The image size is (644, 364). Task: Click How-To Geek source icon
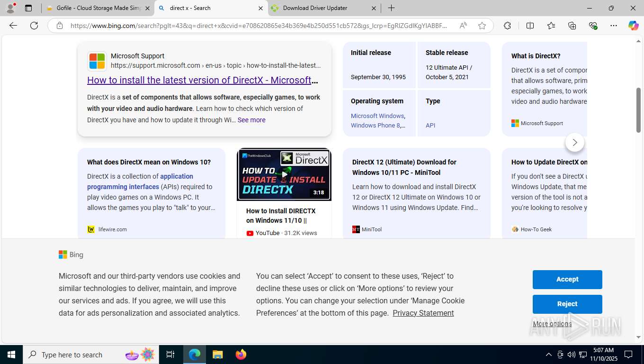click(515, 229)
